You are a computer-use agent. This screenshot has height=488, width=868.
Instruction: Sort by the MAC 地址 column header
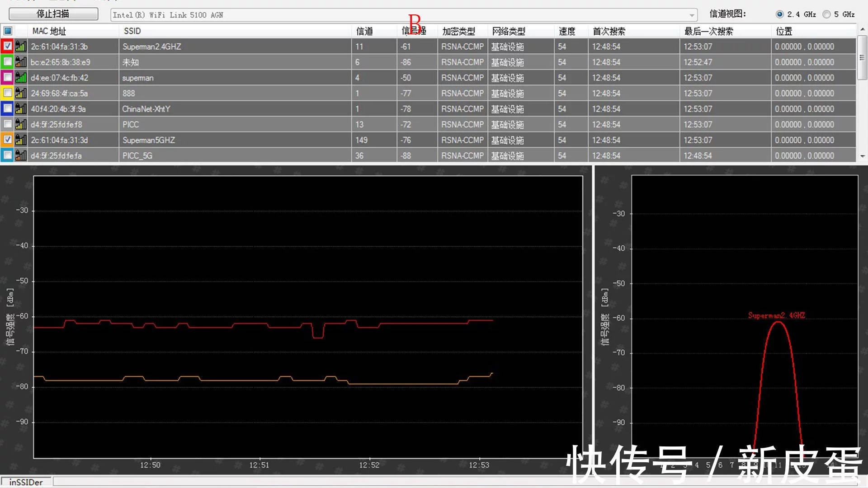[74, 31]
